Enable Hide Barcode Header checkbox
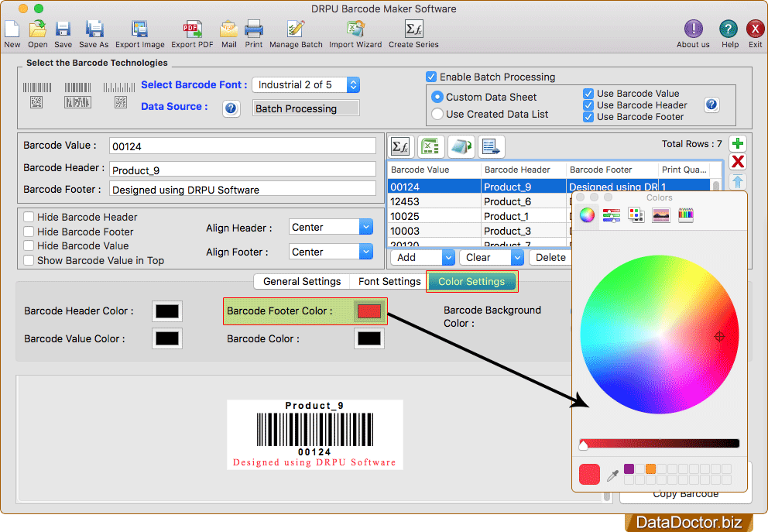This screenshot has height=532, width=768. (29, 218)
